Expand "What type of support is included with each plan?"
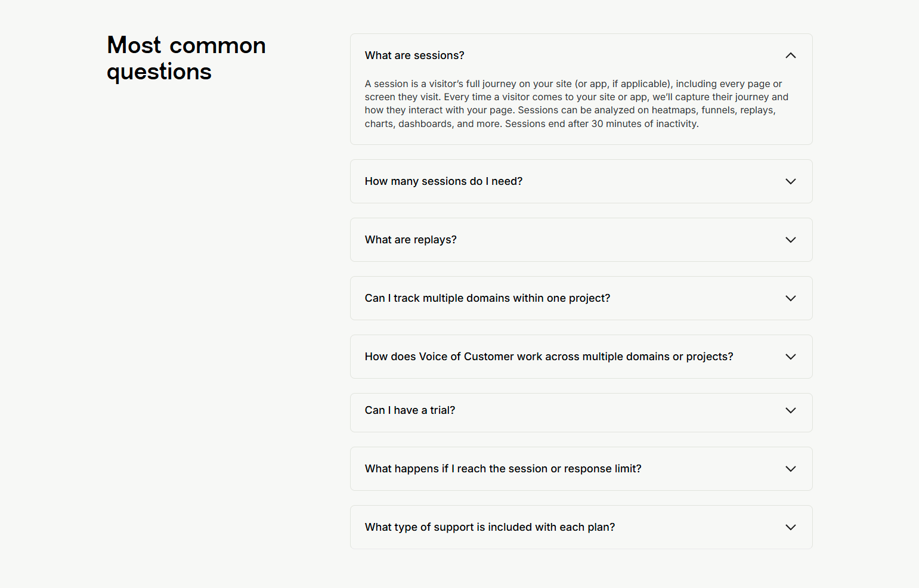The height and width of the screenshot is (588, 919). coord(581,527)
